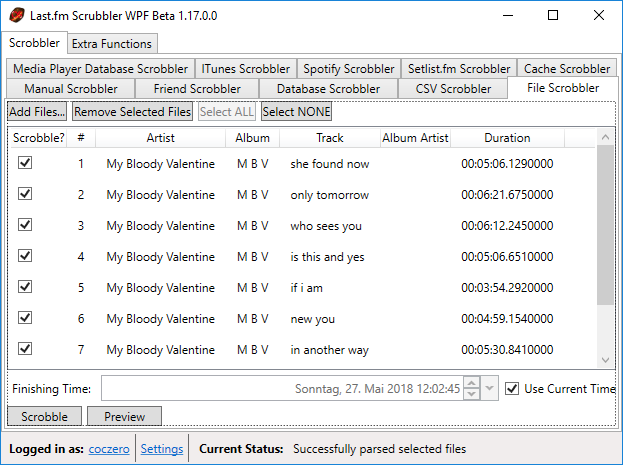The image size is (623, 465).
Task: Decrease Finishing Time with the down spinner
Action: coord(472,394)
